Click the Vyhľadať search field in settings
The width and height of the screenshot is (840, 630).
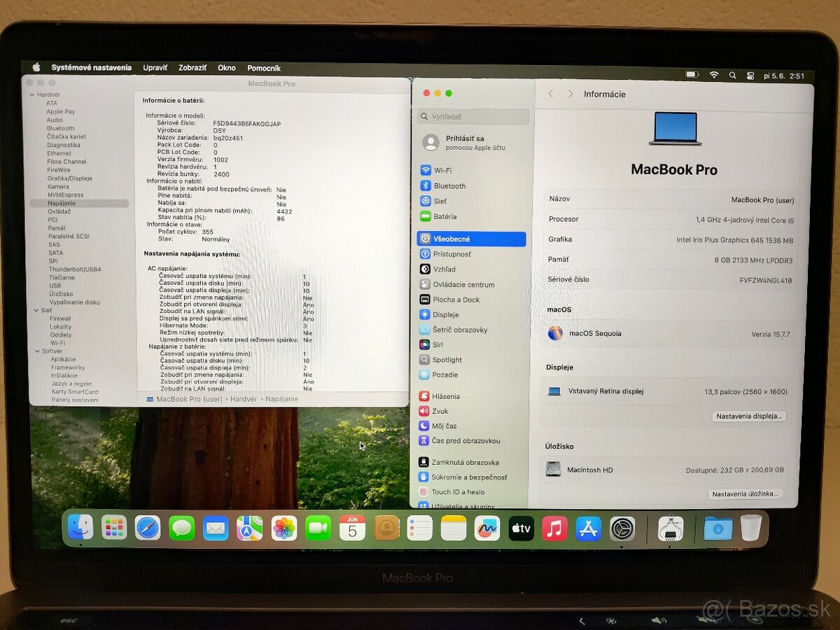pos(473,117)
